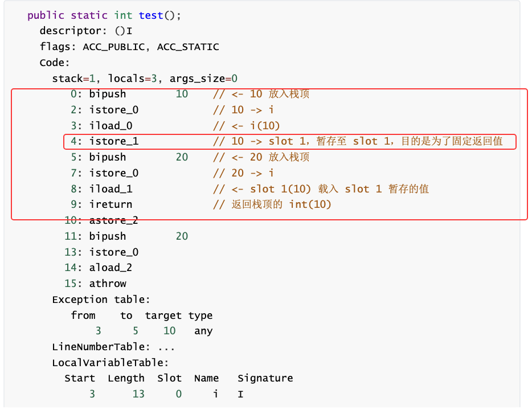532x410 pixels.
Task: Click the aload_2 instruction at offset 14
Action: point(111,268)
